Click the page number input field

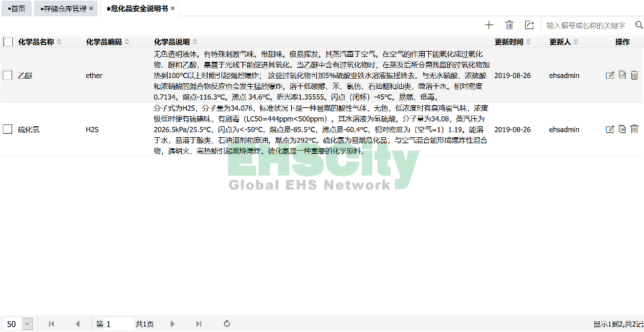click(119, 324)
